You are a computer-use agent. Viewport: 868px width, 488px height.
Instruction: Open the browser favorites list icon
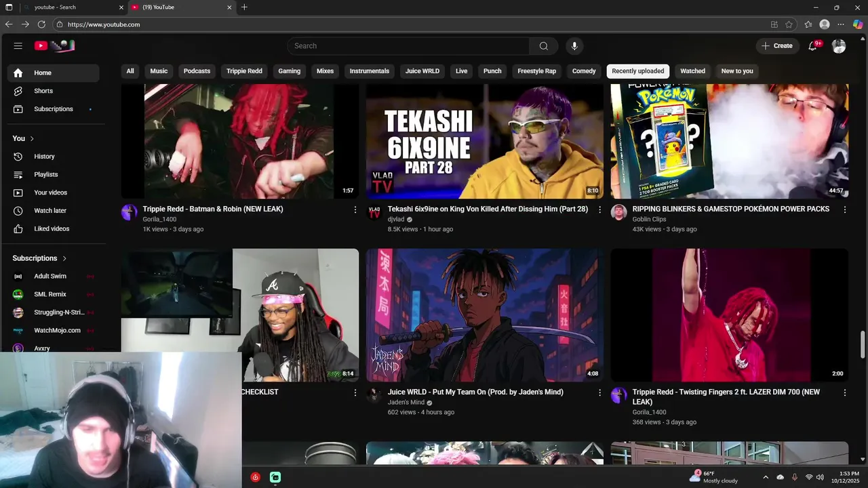(x=808, y=24)
